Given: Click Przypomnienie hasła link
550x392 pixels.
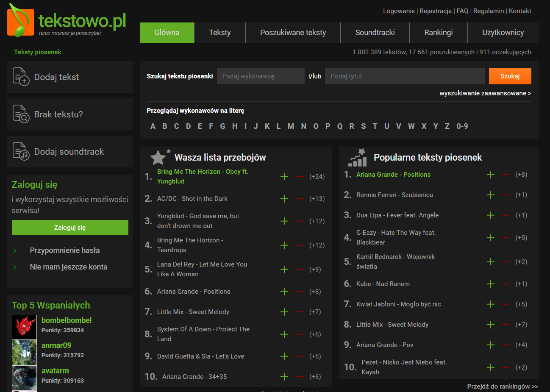Looking at the screenshot, I should point(65,250).
